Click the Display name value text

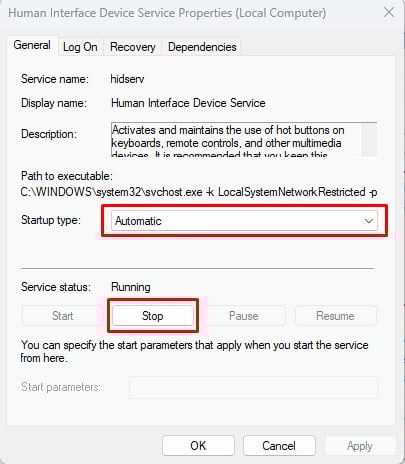[188, 103]
